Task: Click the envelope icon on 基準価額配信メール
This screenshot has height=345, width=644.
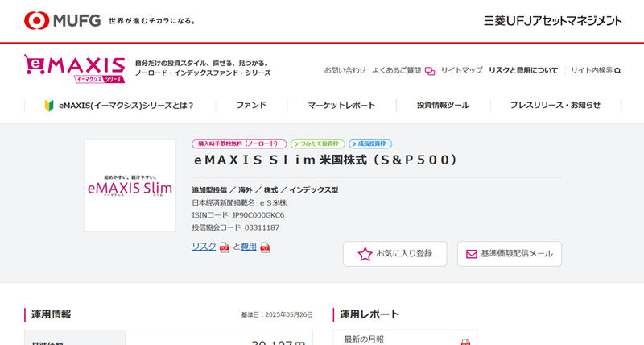Action: [x=472, y=254]
